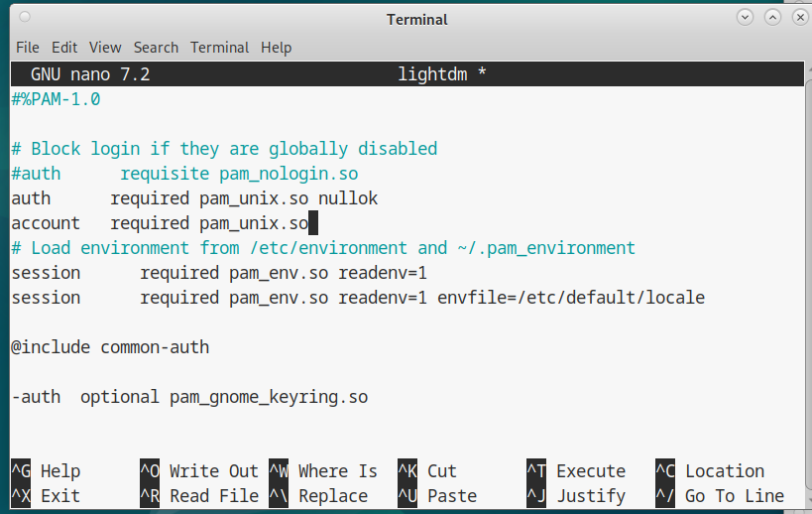The width and height of the screenshot is (812, 514).
Task: Click the ^G Help shortcut label
Action: click(46, 471)
